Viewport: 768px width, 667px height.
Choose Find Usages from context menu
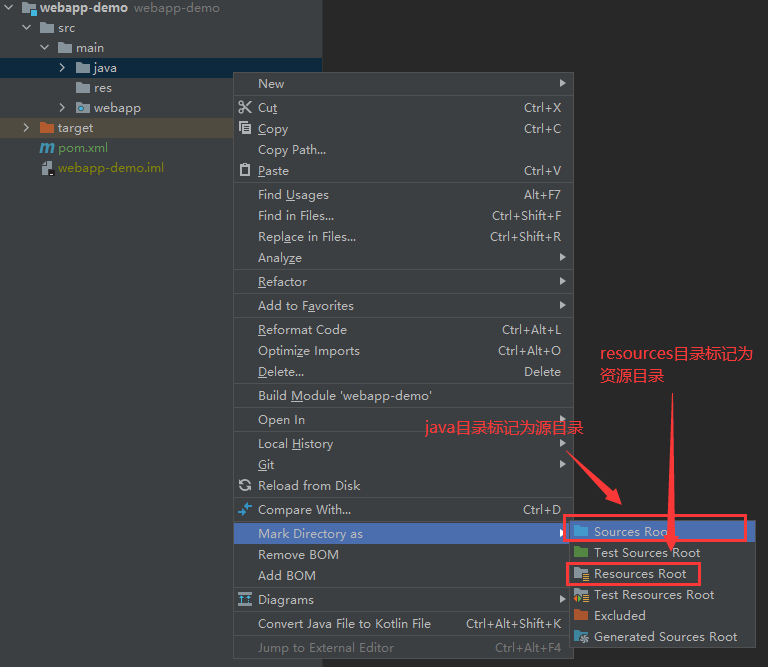tap(404, 194)
